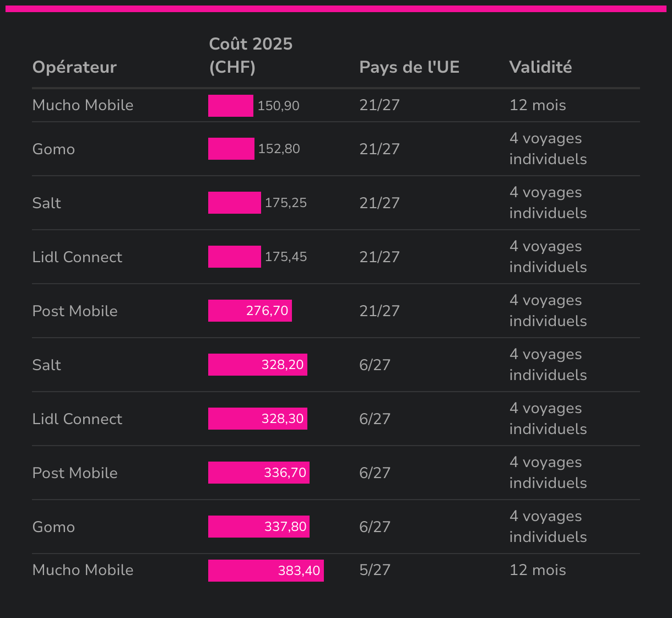Select Mucho Mobile in the first row
The image size is (672, 618).
tap(83, 105)
